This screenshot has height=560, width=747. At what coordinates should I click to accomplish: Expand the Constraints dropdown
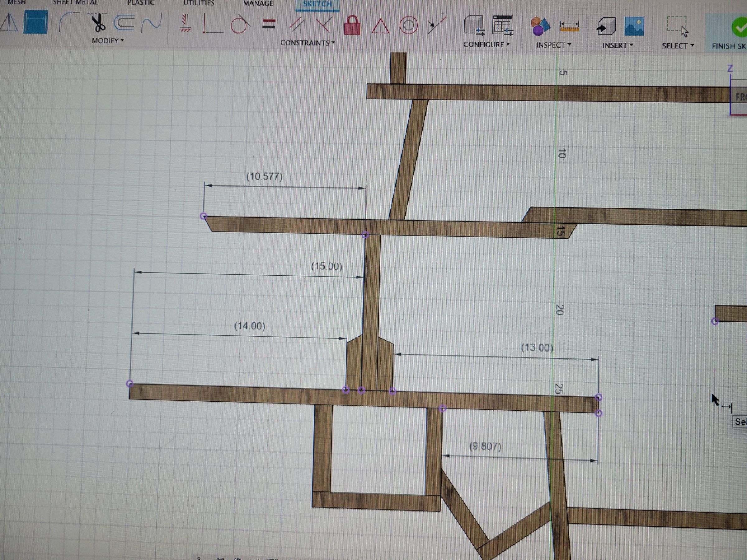306,43
